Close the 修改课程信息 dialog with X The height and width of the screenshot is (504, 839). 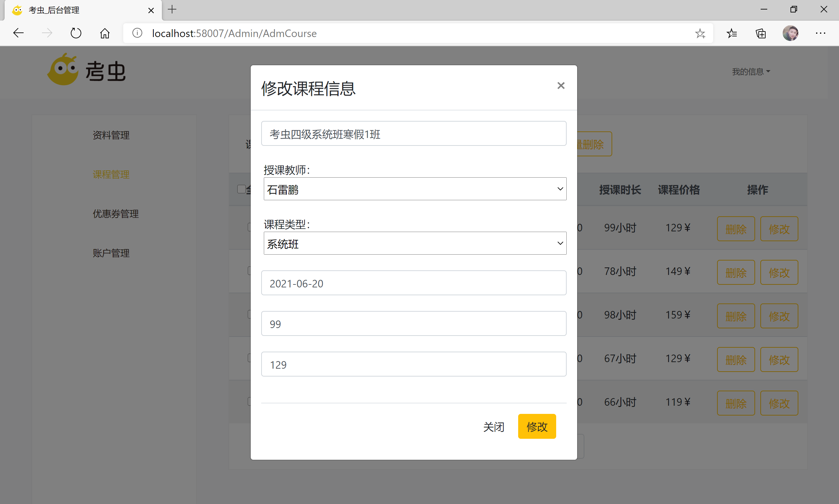pos(561,86)
